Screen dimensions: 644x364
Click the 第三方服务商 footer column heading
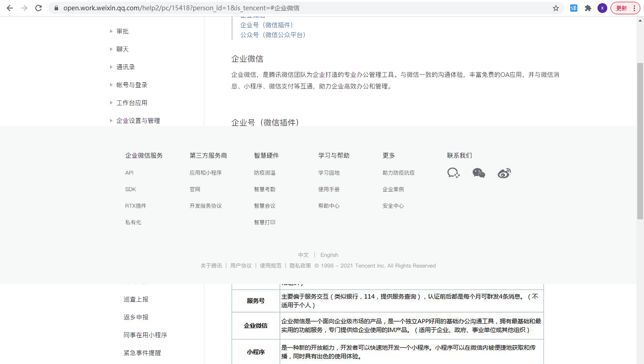click(x=208, y=155)
